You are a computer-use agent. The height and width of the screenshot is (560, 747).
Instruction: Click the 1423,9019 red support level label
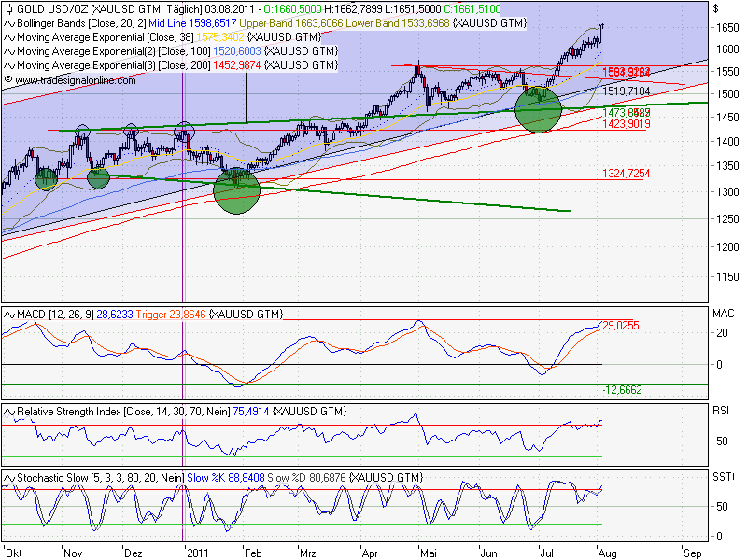[626, 124]
